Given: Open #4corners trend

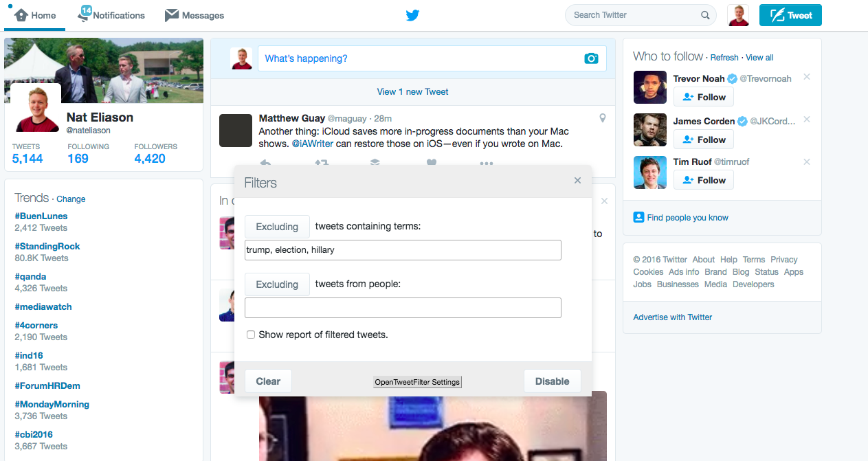Looking at the screenshot, I should pos(36,325).
